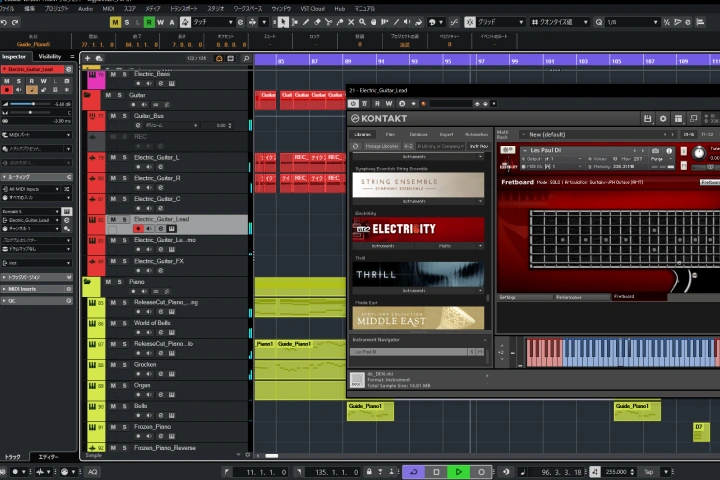
Task: Switch to Kontakt Database tab
Action: pyautogui.click(x=418, y=135)
